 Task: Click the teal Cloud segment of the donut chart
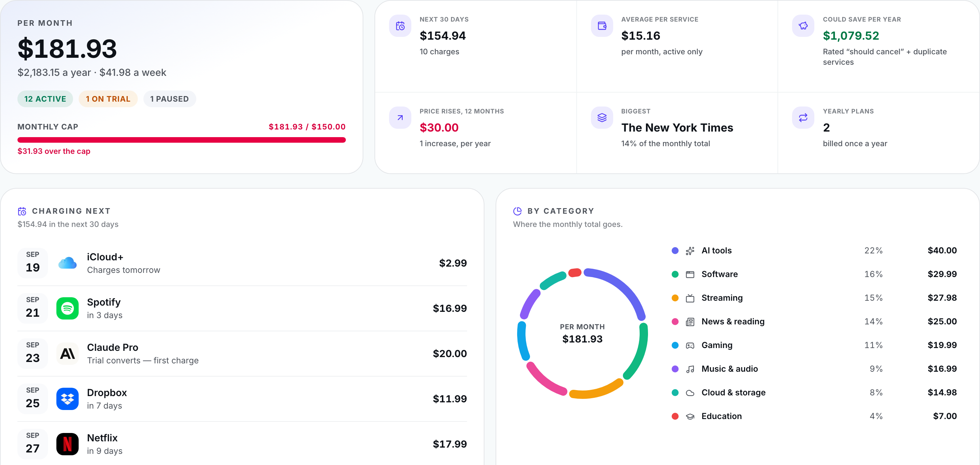coord(552,280)
